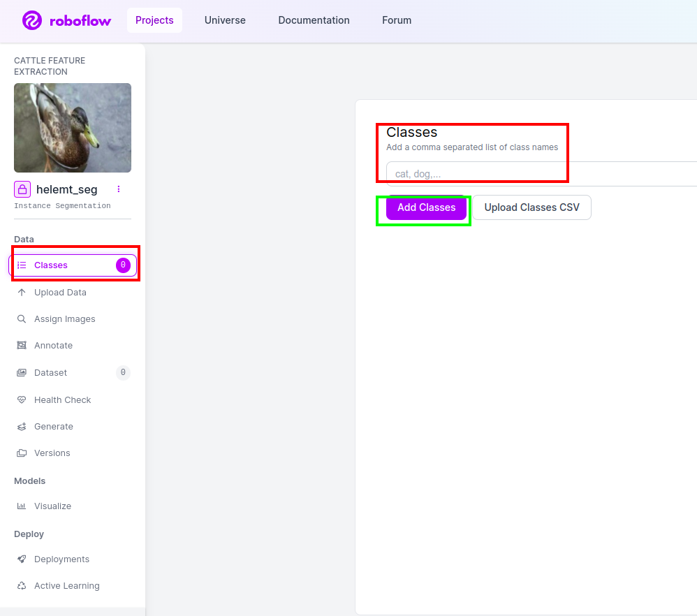Screen dimensions: 697x616
Task: Click the helemt_seg project name
Action: pyautogui.click(x=66, y=190)
